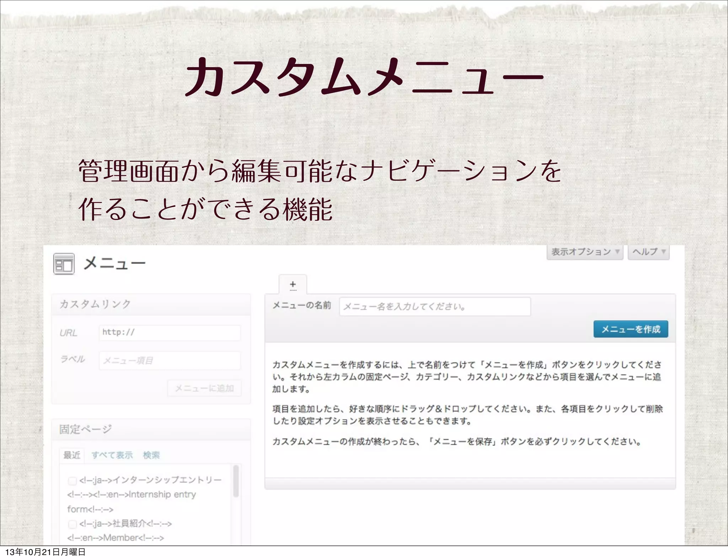The image size is (728, 560).
Task: Click the URL http:// input field
Action: [170, 333]
